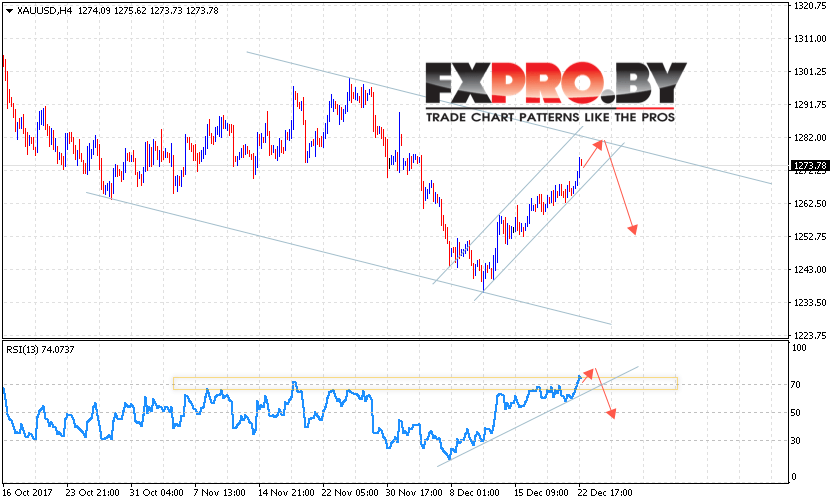The image size is (831, 504).
Task: Click the 1252.75 price axis label
Action: pyautogui.click(x=810, y=236)
